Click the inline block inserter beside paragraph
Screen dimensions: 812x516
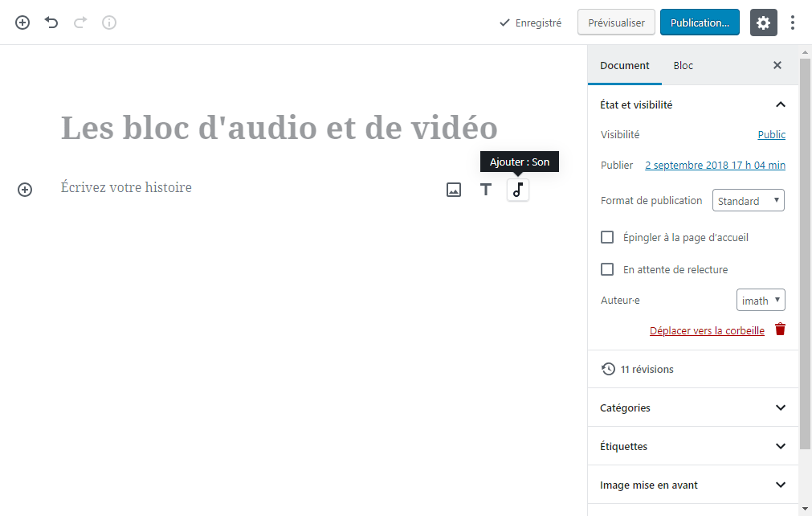25,190
